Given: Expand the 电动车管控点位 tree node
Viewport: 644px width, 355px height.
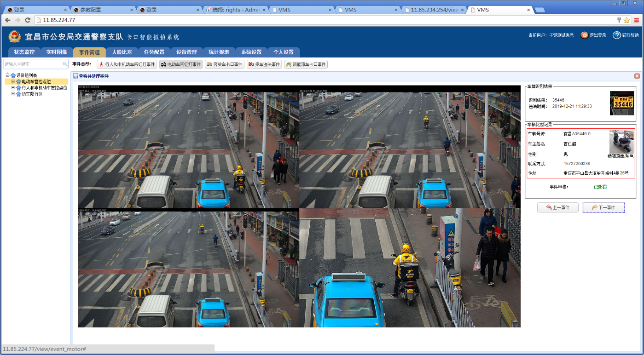Looking at the screenshot, I should coord(13,81).
